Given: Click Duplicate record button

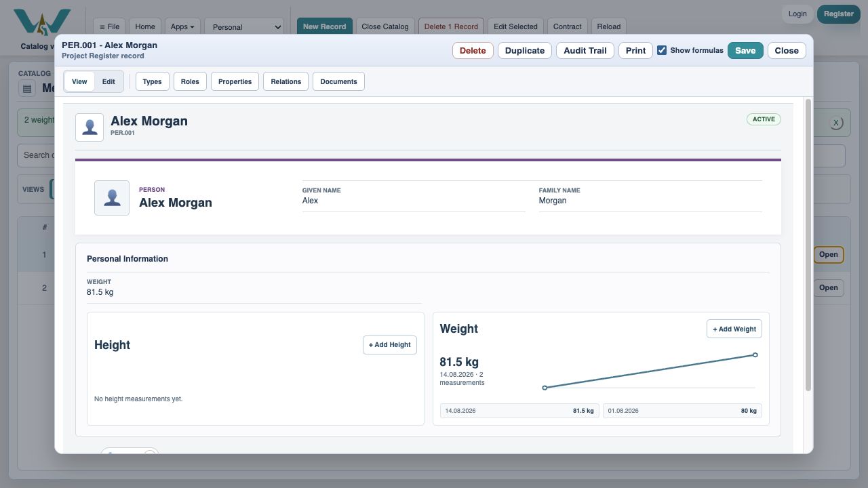Looking at the screenshot, I should 525,50.
